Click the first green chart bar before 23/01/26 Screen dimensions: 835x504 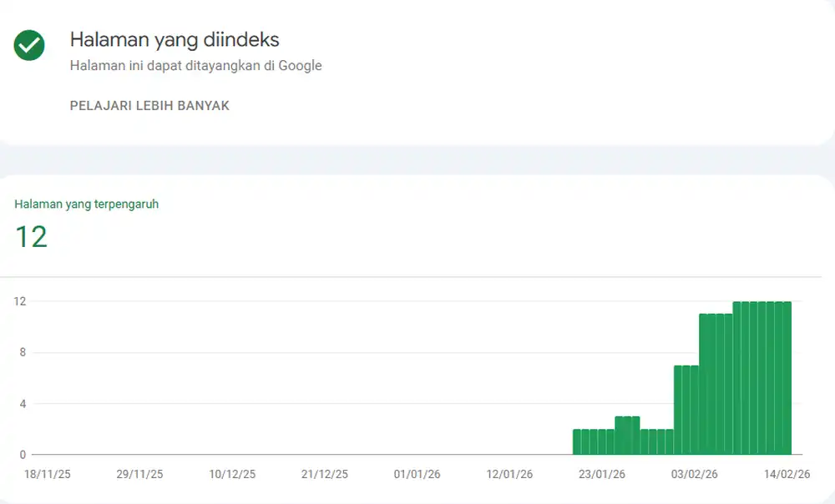(x=577, y=441)
